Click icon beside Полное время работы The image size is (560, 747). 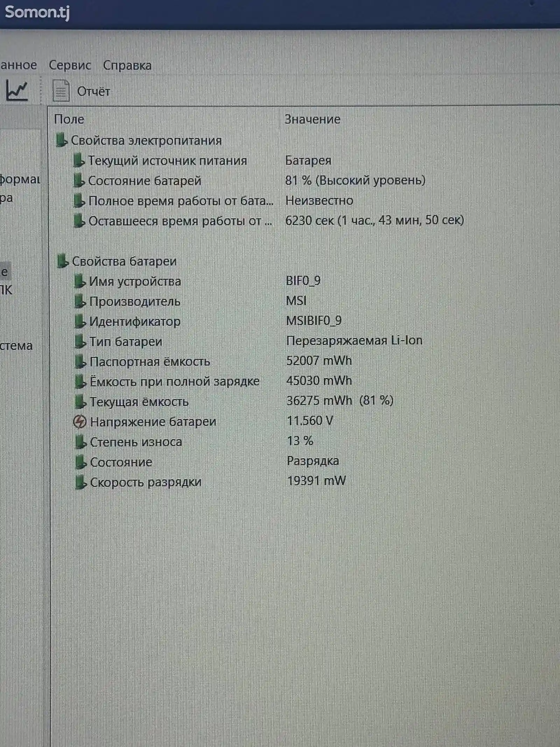(79, 201)
